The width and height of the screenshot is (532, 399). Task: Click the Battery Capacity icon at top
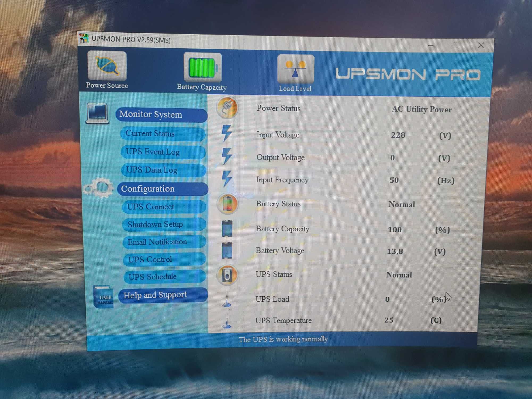point(202,68)
